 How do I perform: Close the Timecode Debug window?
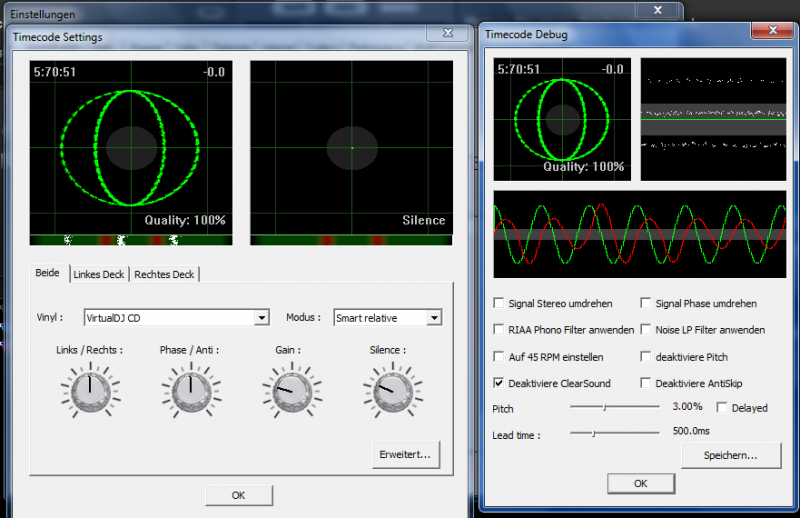coord(772,30)
